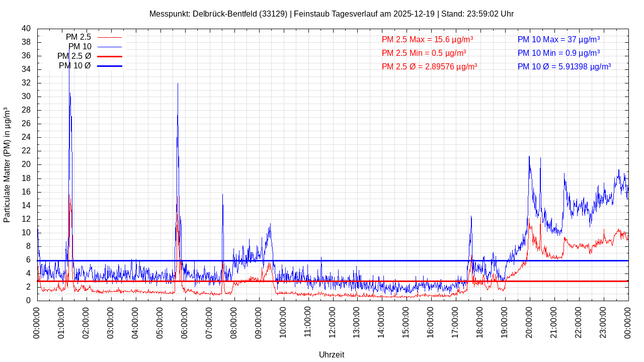Click the Particulate Matter y-axis label
Viewport: 644px width, 362px height.
(x=7, y=165)
